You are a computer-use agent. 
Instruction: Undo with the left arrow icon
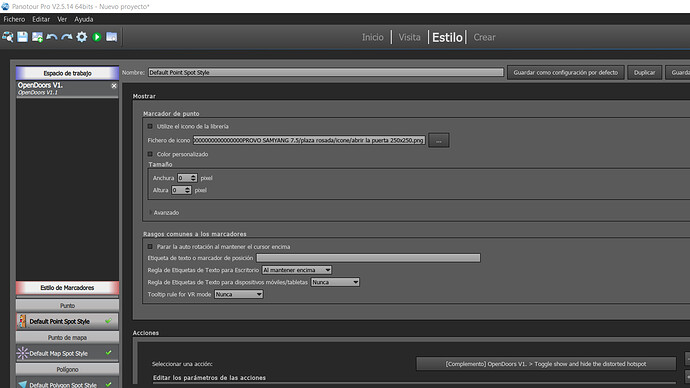point(52,37)
